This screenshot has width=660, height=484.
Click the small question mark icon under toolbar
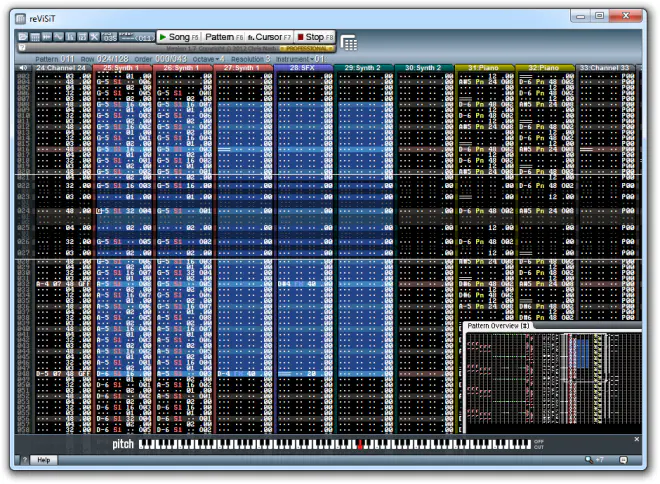click(22, 48)
